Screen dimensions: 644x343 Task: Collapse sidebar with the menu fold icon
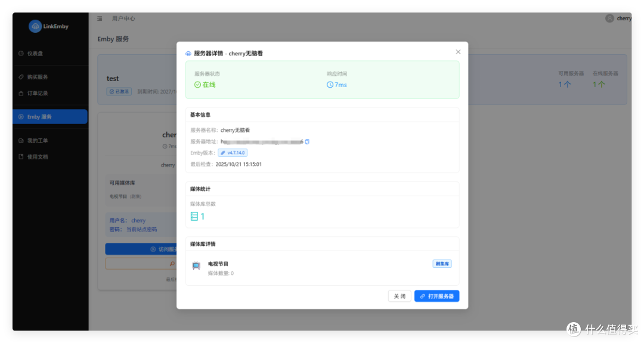[100, 18]
